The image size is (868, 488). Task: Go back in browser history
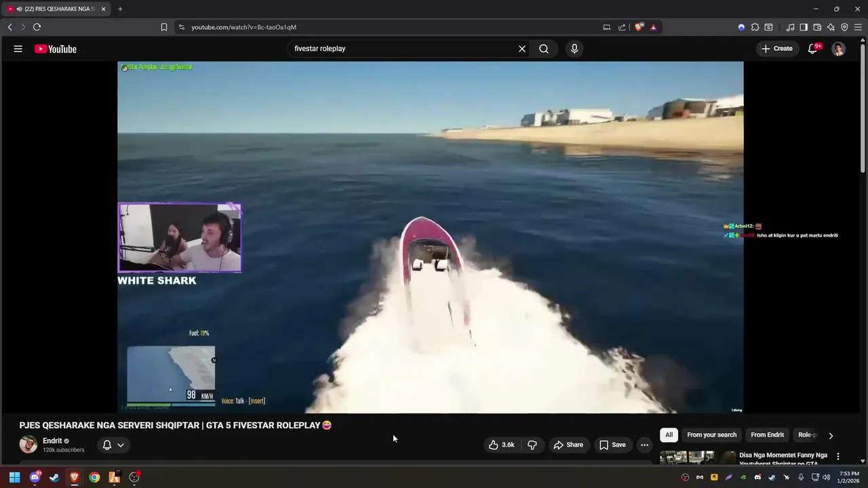(9, 27)
